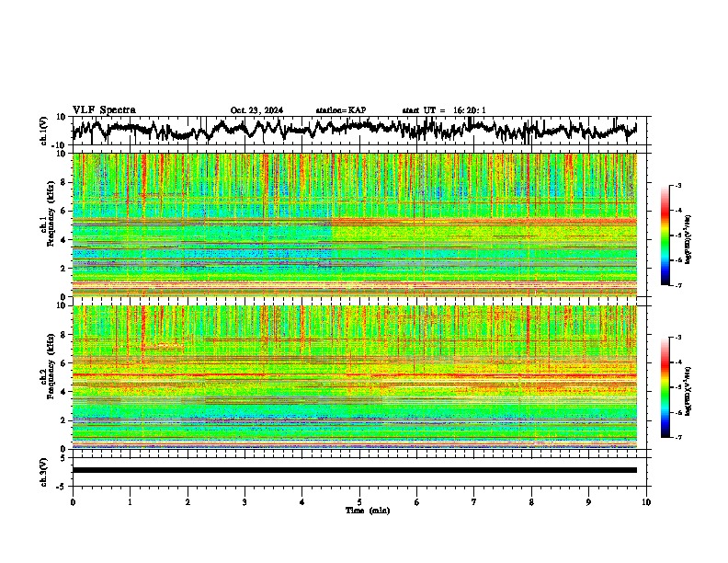Click time axis tick label "1"
Image resolution: width=728 pixels, height=563 pixels.
(x=130, y=502)
